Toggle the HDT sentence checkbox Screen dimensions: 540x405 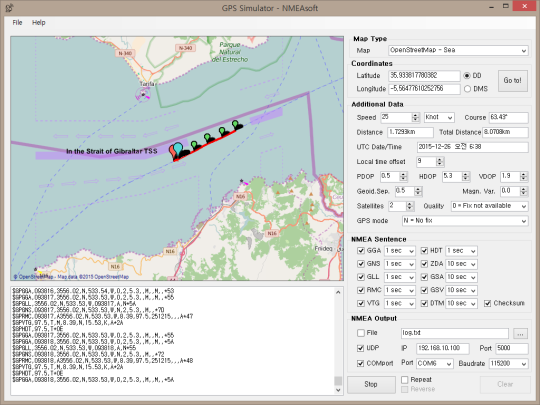[424, 251]
